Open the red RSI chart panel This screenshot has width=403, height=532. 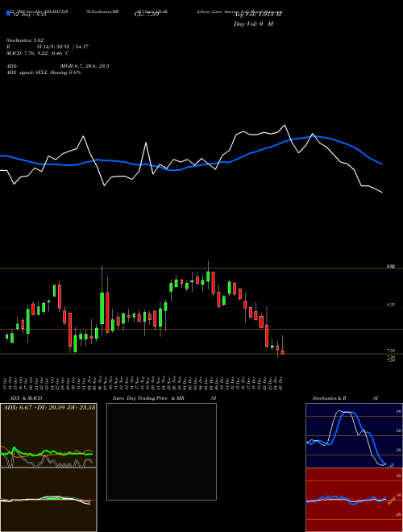354,500
